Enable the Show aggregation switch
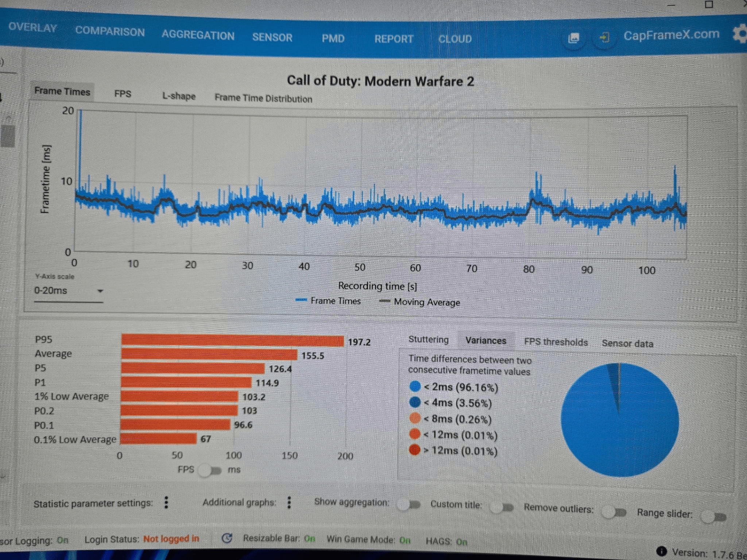The image size is (747, 560). [x=409, y=505]
